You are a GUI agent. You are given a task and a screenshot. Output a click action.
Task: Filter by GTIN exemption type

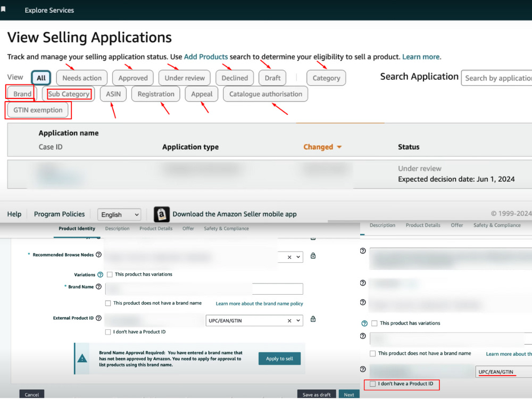click(38, 110)
